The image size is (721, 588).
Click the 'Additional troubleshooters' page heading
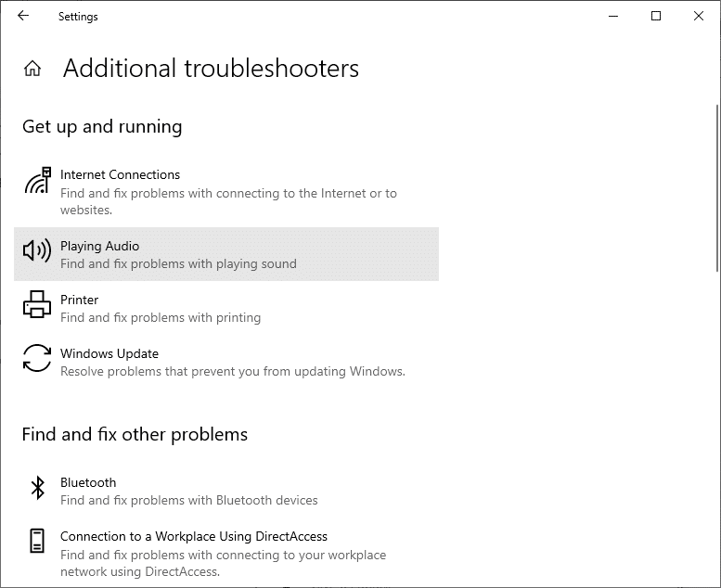pyautogui.click(x=211, y=69)
